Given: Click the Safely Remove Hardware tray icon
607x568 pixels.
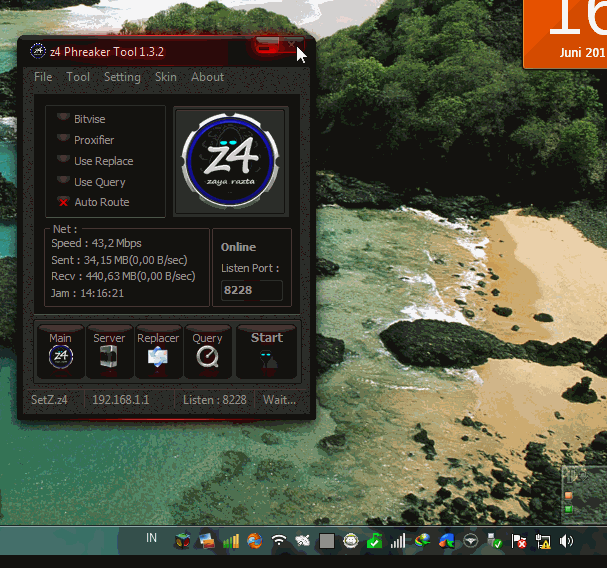Looking at the screenshot, I should [494, 541].
